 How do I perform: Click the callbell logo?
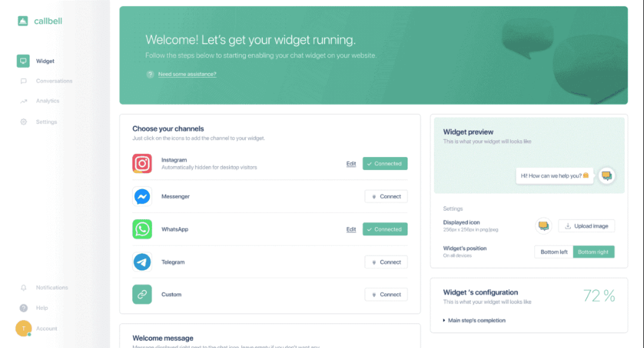pos(39,20)
